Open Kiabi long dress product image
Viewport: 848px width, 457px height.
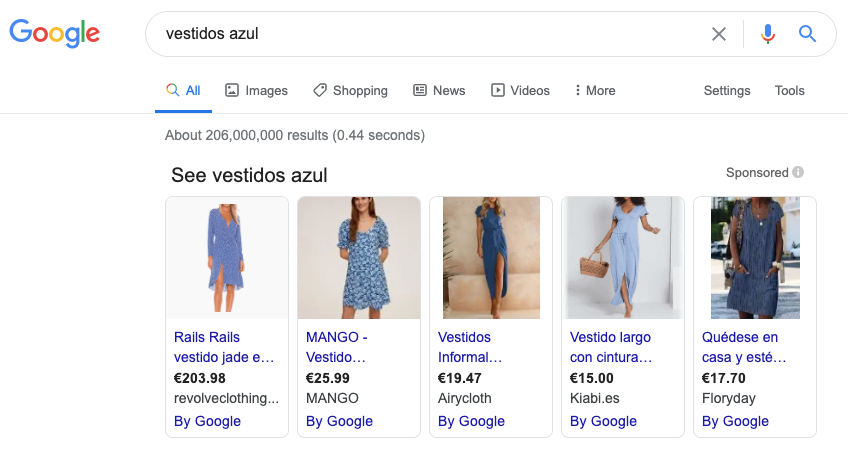623,258
